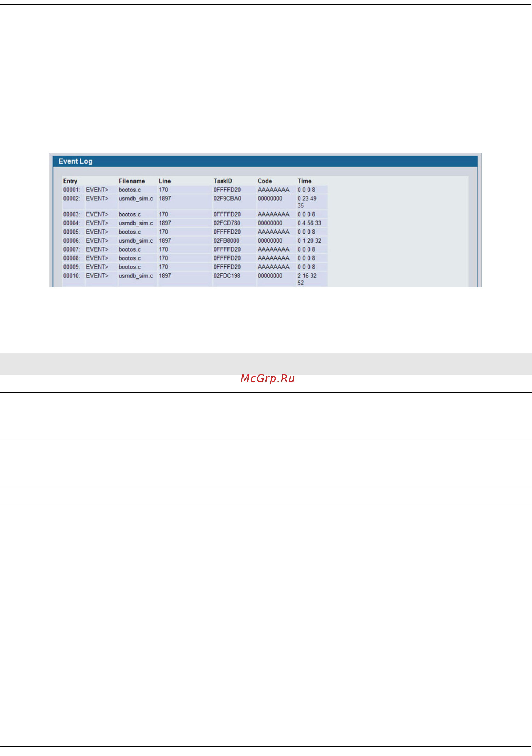Click code 00000000 in entry 00010
The width and height of the screenshot is (532, 756).
click(270, 276)
